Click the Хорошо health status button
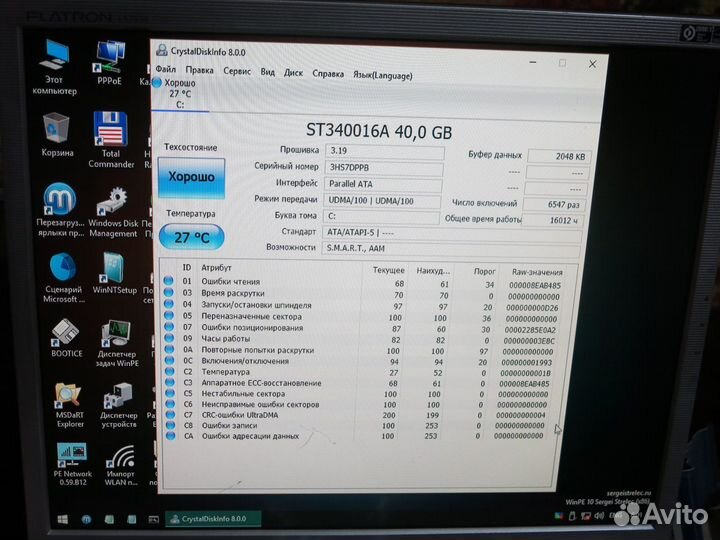The height and width of the screenshot is (540, 720). click(191, 178)
